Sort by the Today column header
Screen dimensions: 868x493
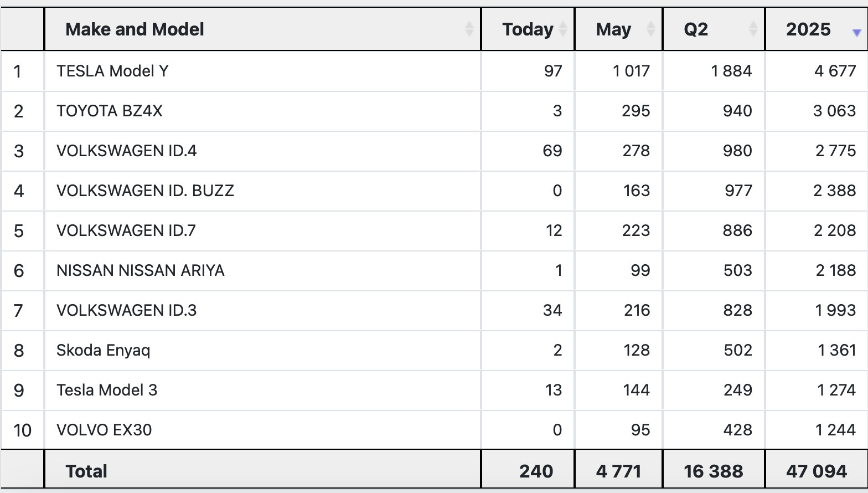coord(528,29)
